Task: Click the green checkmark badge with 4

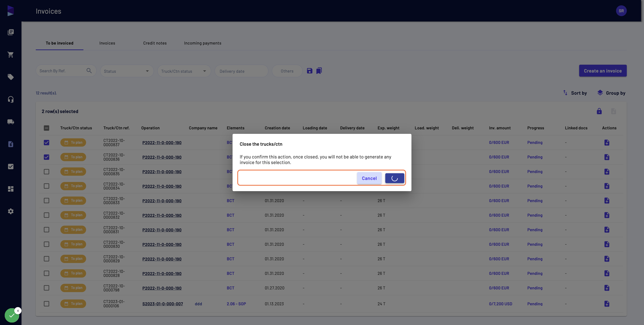Action: 12,315
